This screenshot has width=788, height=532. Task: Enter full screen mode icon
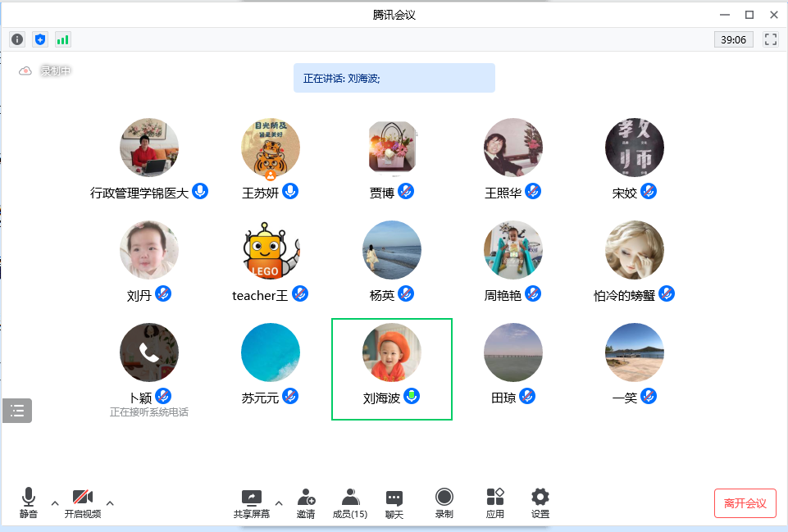[770, 39]
